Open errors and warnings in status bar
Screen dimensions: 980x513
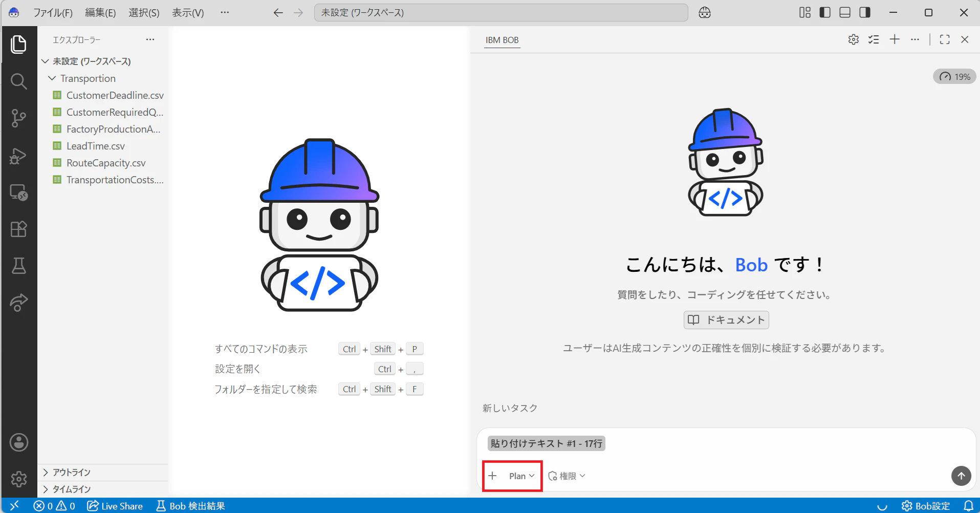point(54,506)
